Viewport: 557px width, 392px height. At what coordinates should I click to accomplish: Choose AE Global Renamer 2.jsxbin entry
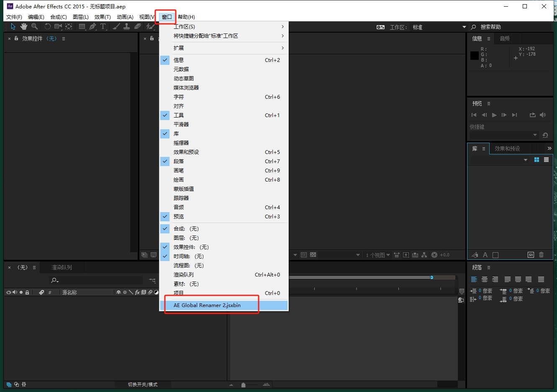point(207,305)
